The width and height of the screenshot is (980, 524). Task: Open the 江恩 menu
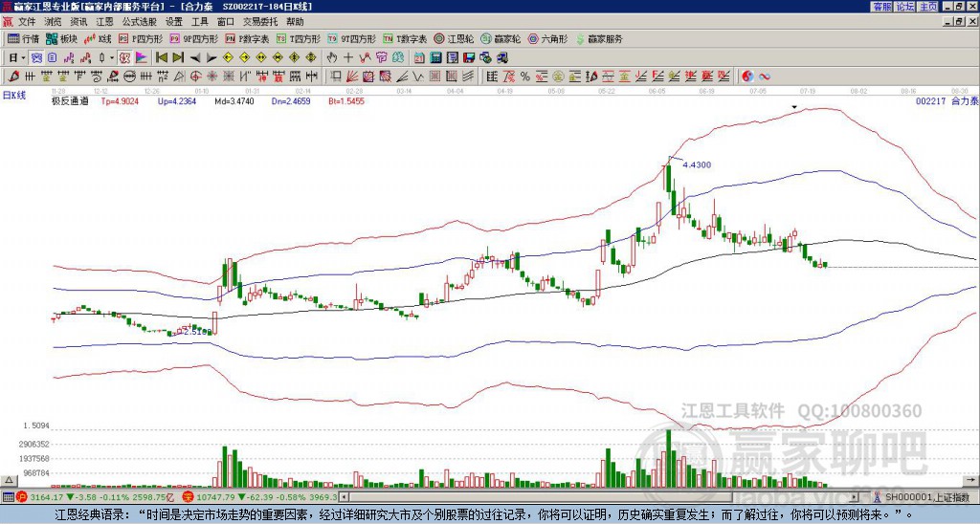(x=104, y=22)
